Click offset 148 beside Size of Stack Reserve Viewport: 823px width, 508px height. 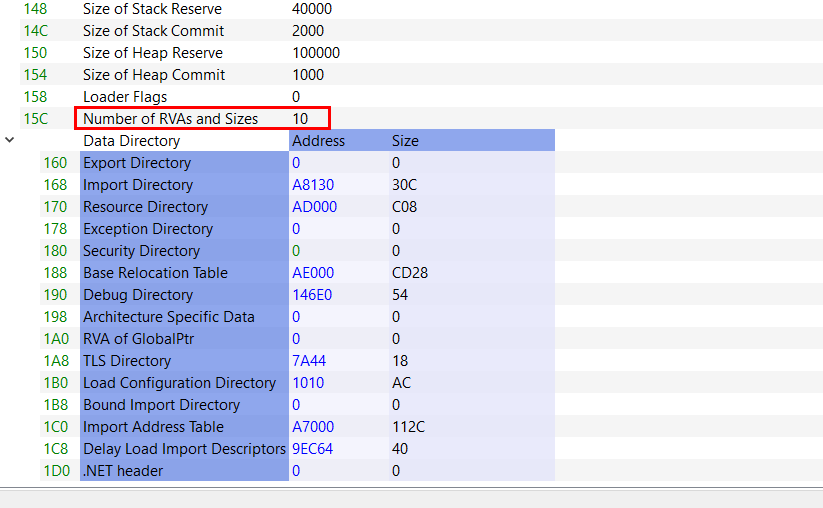[35, 9]
